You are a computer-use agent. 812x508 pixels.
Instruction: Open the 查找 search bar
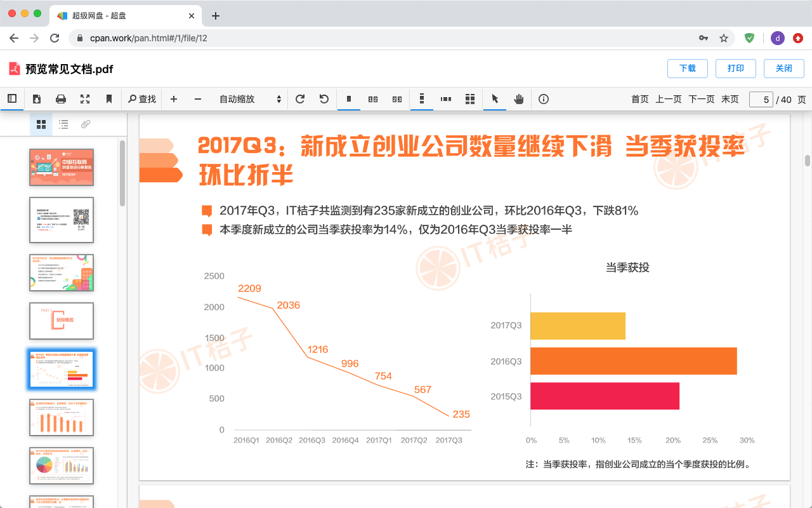tap(142, 99)
